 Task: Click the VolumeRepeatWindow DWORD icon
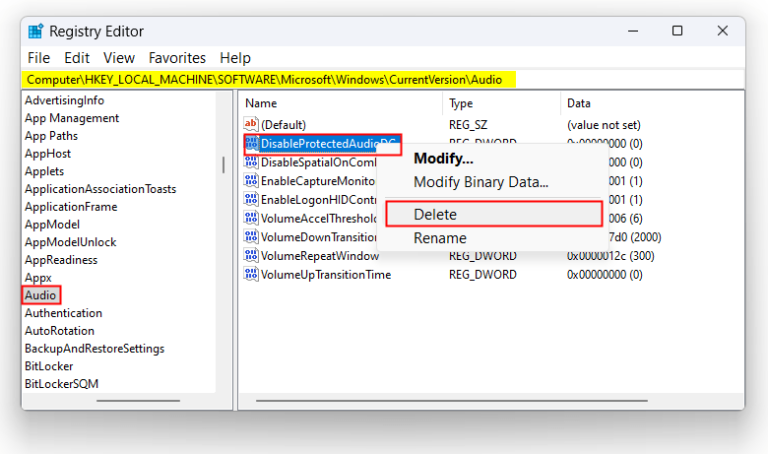251,256
